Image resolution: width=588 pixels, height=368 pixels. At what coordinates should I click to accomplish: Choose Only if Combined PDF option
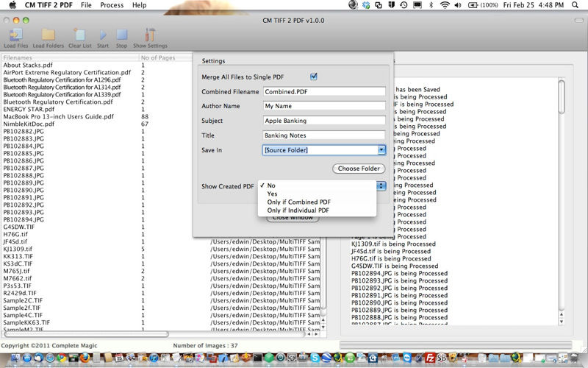317,202
